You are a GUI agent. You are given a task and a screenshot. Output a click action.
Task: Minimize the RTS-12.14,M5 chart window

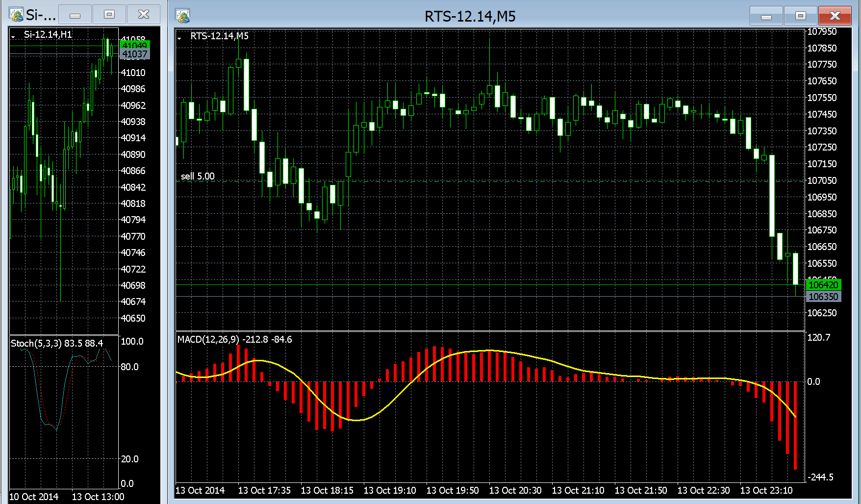(766, 16)
